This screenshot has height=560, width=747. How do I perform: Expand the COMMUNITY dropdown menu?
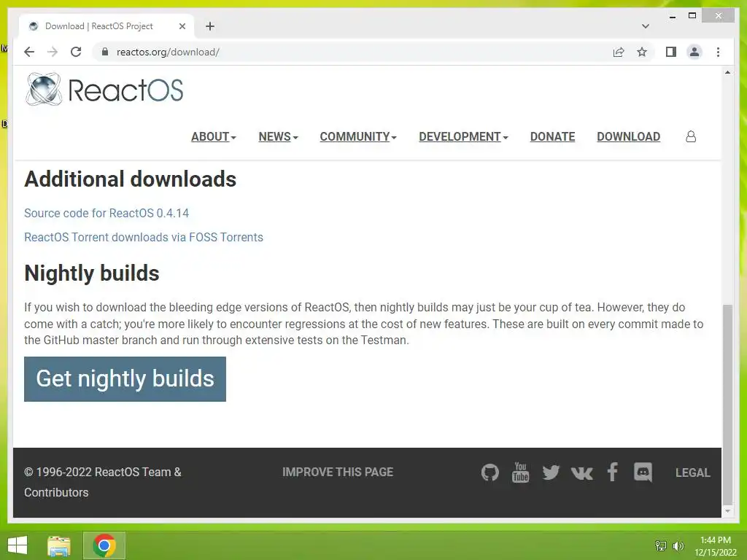point(358,136)
